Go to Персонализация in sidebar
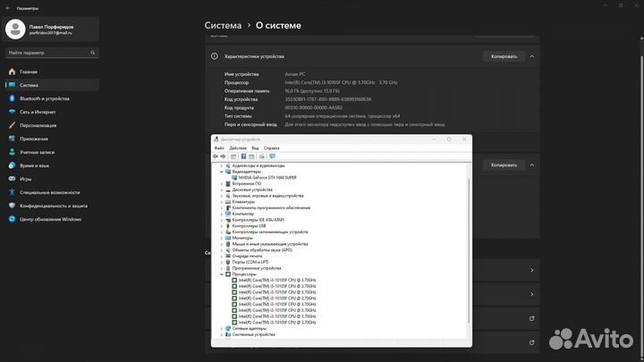This screenshot has width=644, height=362. [38, 125]
